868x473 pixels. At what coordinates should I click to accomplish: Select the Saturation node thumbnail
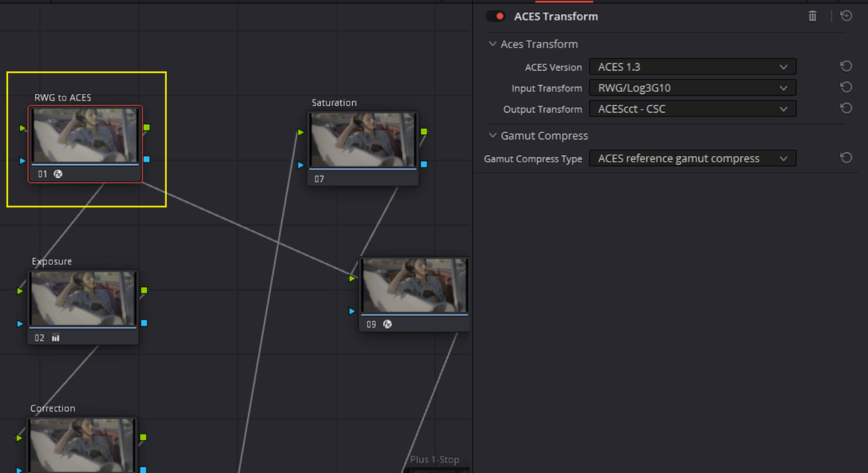tap(363, 140)
